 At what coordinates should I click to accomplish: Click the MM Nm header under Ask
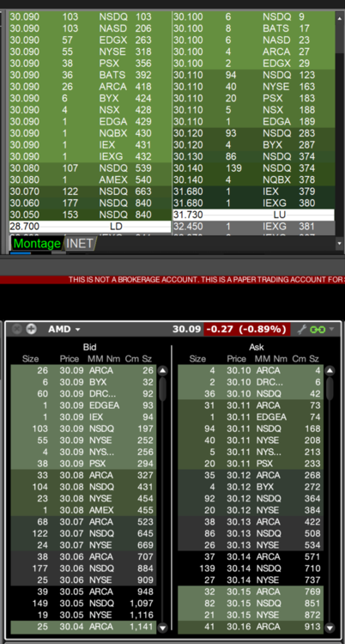pyautogui.click(x=271, y=359)
